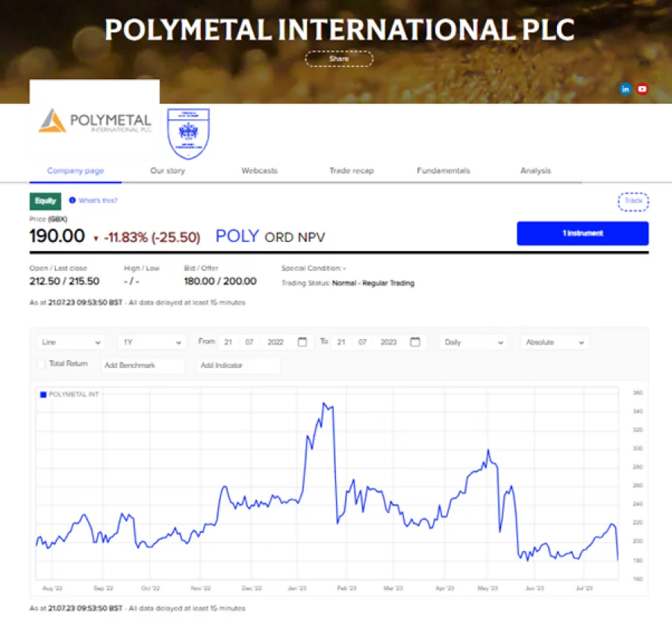Click the Track button
The image size is (672, 619).
point(632,201)
